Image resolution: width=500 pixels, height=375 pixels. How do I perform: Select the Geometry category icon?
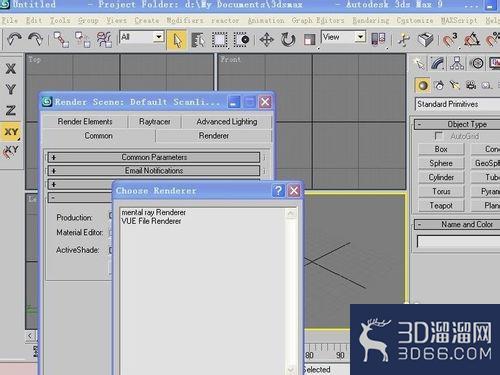click(422, 86)
